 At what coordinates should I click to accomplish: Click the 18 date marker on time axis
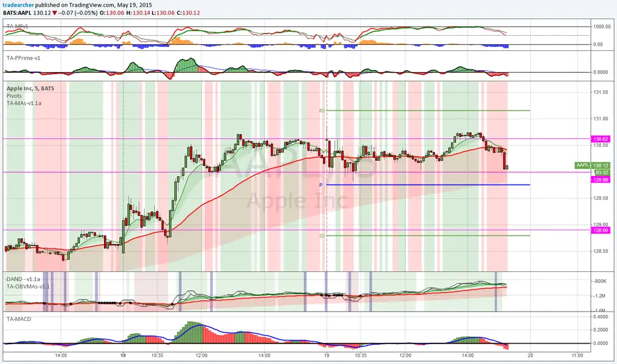click(x=123, y=355)
